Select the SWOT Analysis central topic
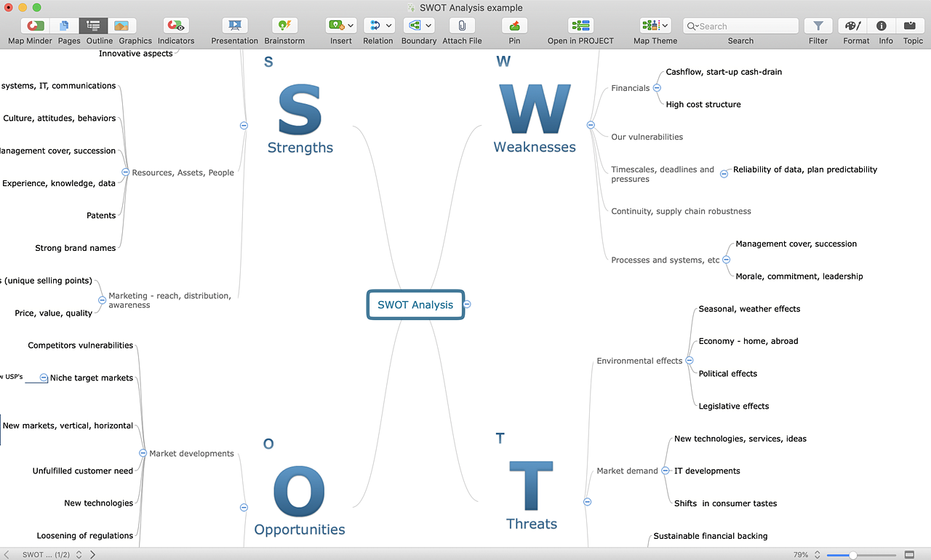Screen dimensions: 931x560 tap(415, 305)
